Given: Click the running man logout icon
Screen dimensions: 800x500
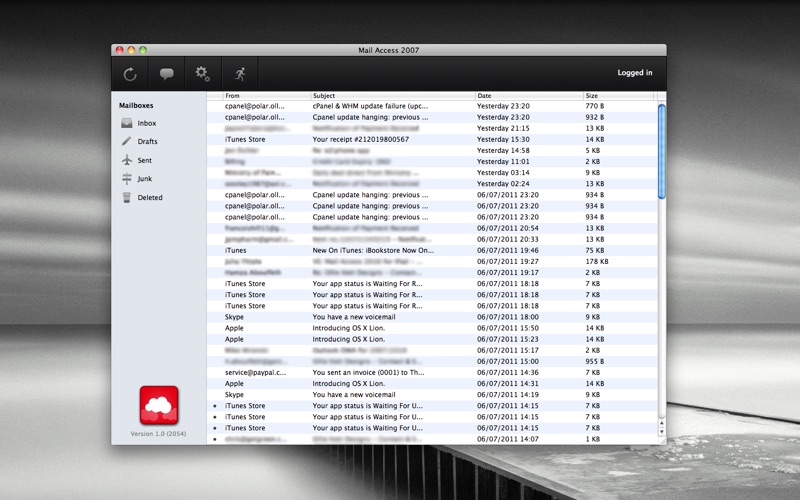Looking at the screenshot, I should point(240,74).
